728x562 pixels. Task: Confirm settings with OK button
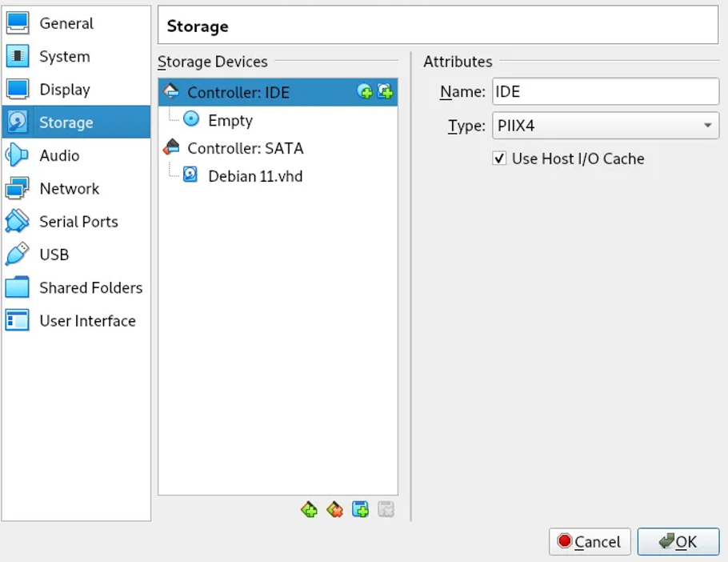[x=678, y=542]
